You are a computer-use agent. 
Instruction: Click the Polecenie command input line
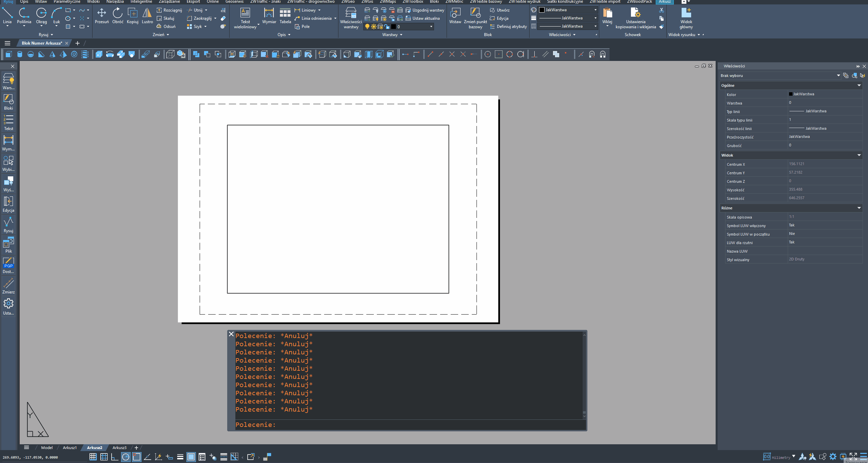(x=410, y=425)
